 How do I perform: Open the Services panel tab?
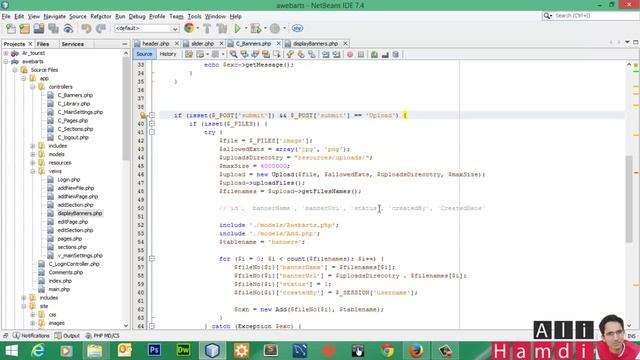tap(73, 44)
